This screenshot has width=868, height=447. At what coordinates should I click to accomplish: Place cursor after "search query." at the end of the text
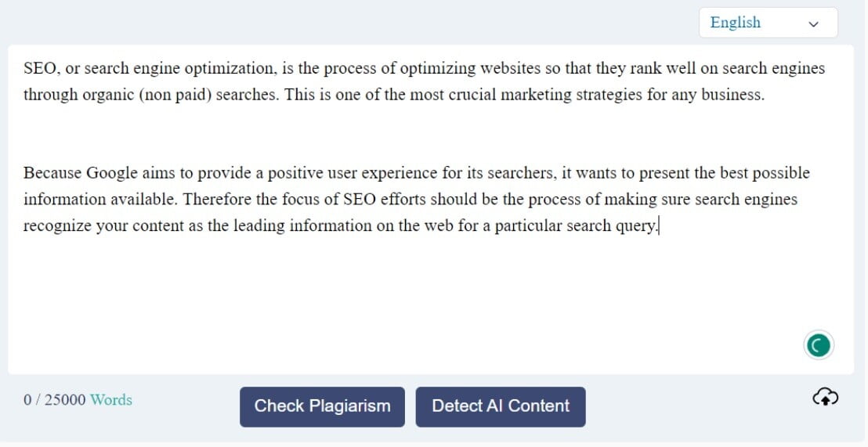659,226
